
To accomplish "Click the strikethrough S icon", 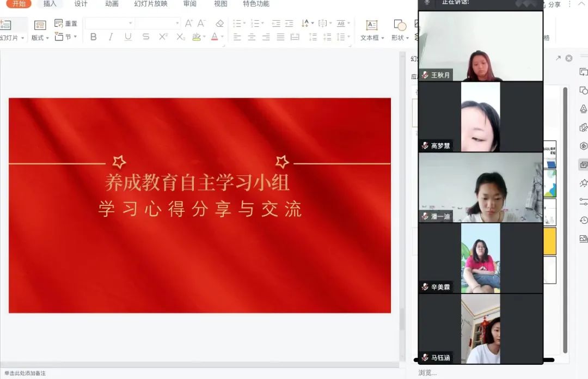I will [145, 37].
